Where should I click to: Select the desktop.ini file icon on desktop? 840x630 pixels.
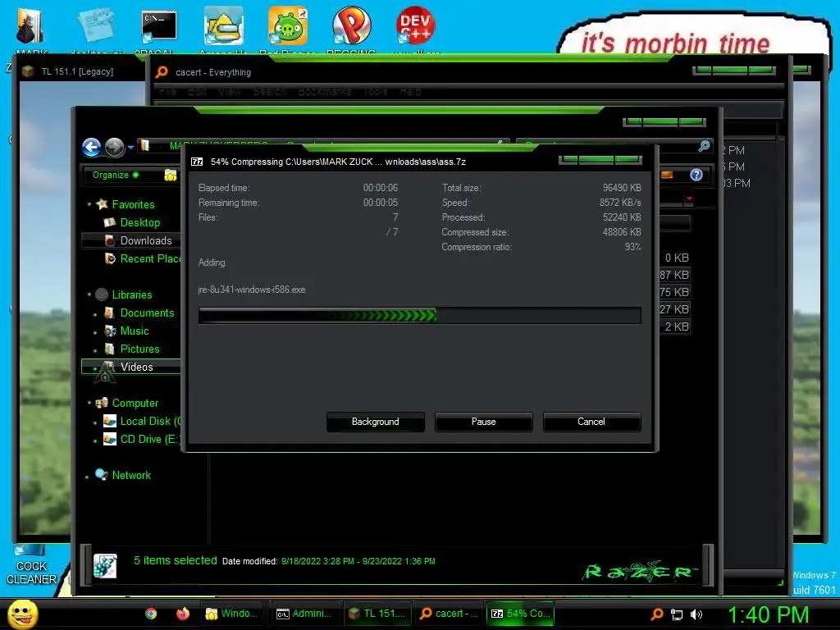tap(97, 25)
